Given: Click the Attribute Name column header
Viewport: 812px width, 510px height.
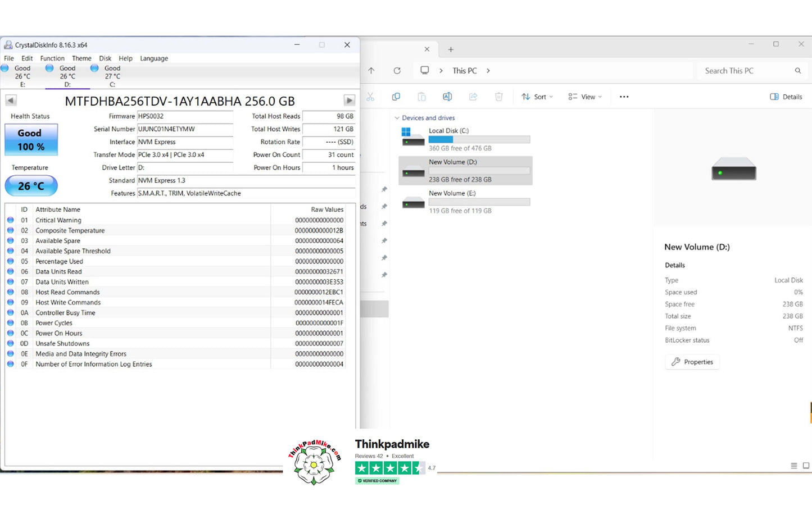Looking at the screenshot, I should click(x=152, y=210).
